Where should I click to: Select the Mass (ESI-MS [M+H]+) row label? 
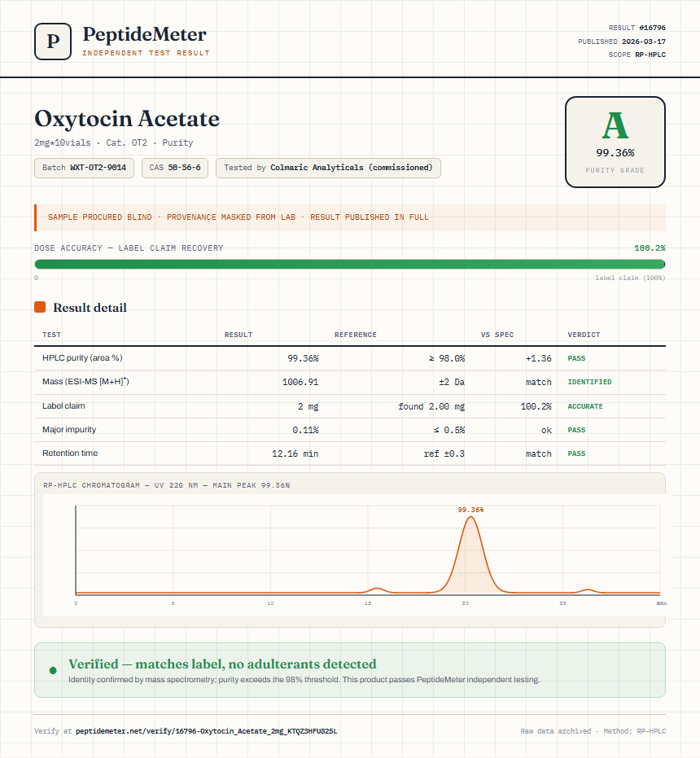click(85, 381)
